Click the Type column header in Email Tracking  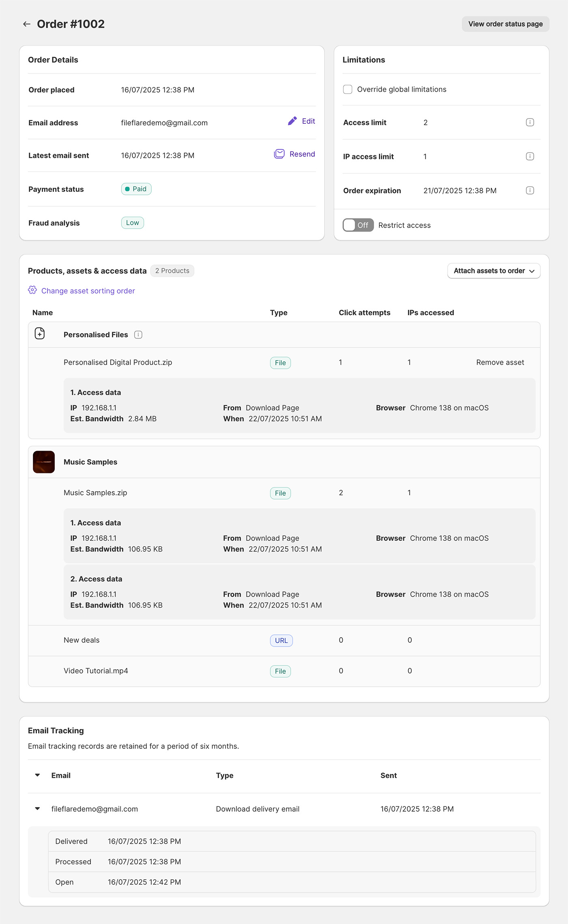click(x=224, y=776)
